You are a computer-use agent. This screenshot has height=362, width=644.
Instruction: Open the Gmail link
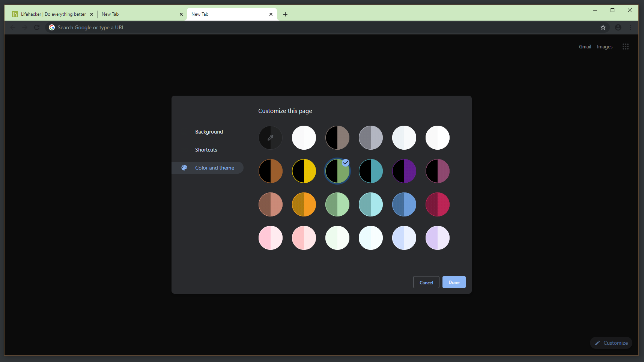585,47
